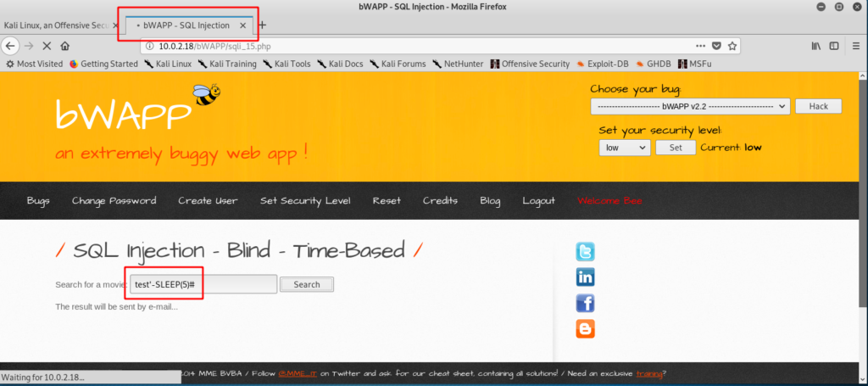Image resolution: width=868 pixels, height=386 pixels.
Task: Click Logout in the navigation bar
Action: (x=538, y=200)
